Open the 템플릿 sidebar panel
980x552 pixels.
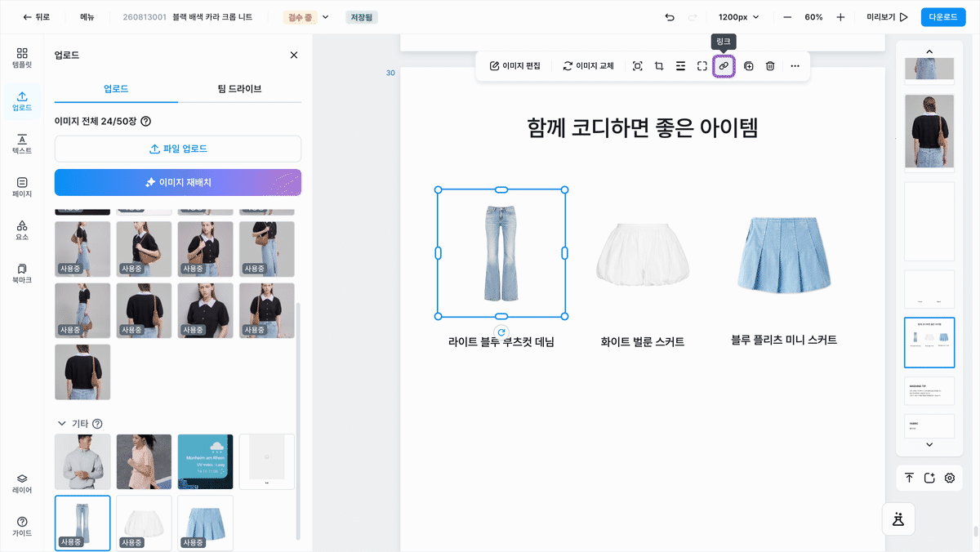(x=22, y=57)
